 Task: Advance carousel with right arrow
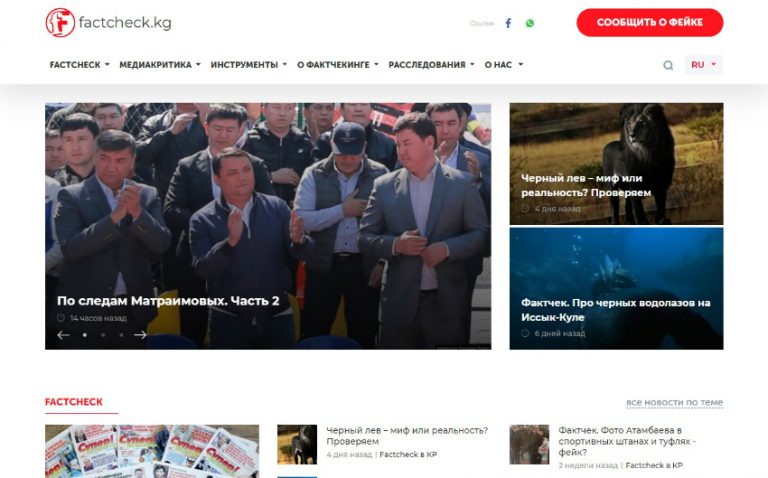[140, 335]
